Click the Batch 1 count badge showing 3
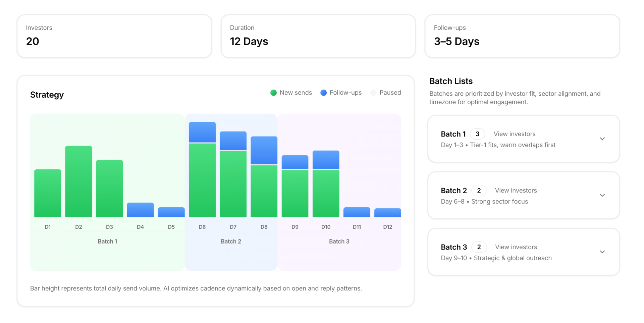Viewport: 644px width, 323px height. click(477, 134)
